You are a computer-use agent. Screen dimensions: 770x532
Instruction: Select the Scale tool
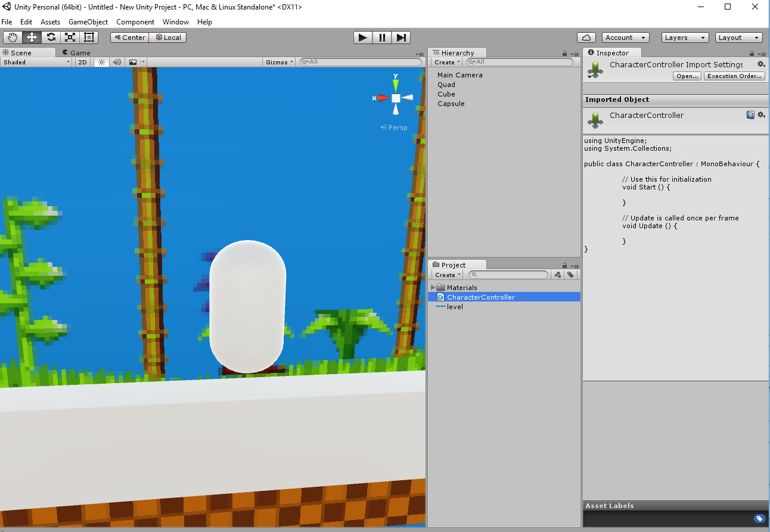coord(70,37)
